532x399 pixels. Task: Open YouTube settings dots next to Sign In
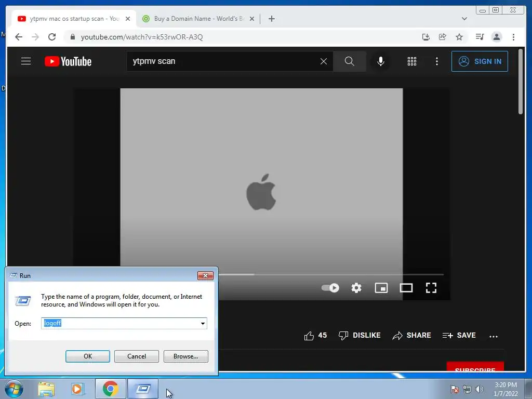(x=436, y=61)
